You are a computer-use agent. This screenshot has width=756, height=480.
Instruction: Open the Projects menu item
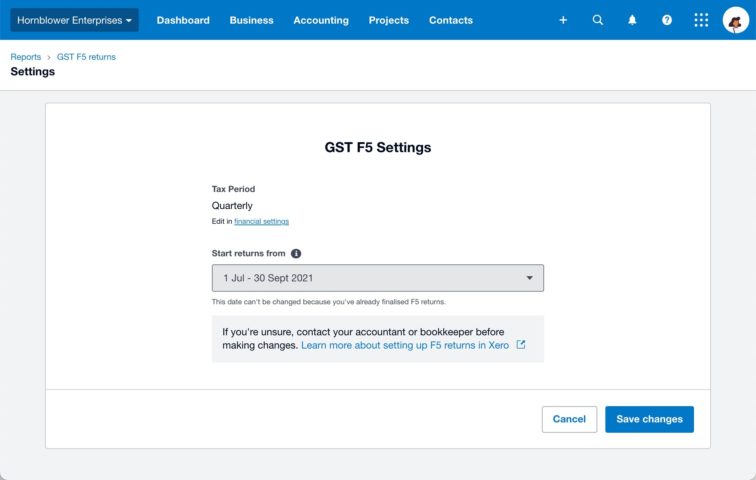389,20
